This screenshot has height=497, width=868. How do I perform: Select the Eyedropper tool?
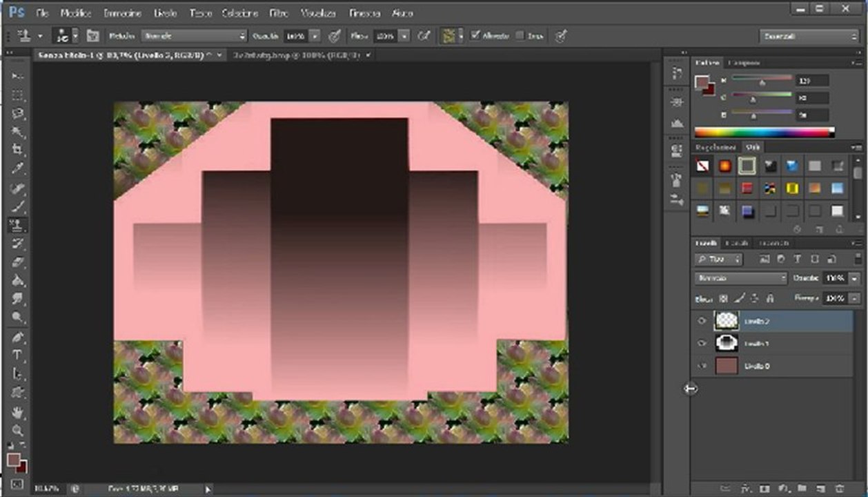(x=18, y=168)
